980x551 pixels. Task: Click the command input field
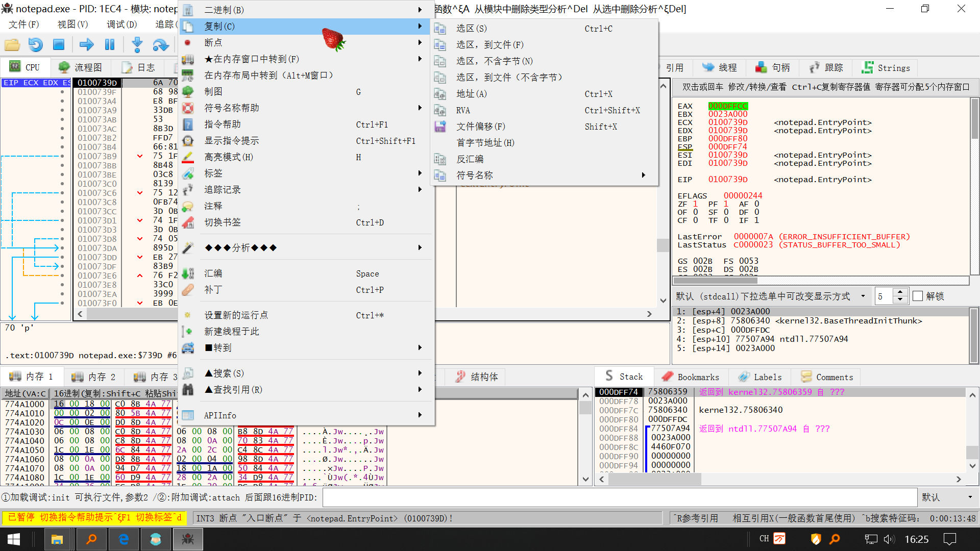click(x=619, y=497)
